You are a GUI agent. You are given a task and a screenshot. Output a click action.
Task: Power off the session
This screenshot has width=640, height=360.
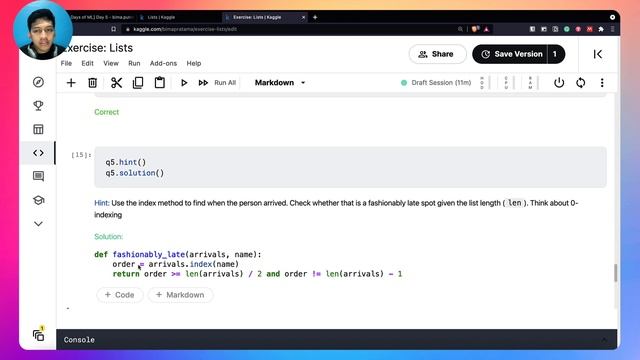tap(559, 83)
